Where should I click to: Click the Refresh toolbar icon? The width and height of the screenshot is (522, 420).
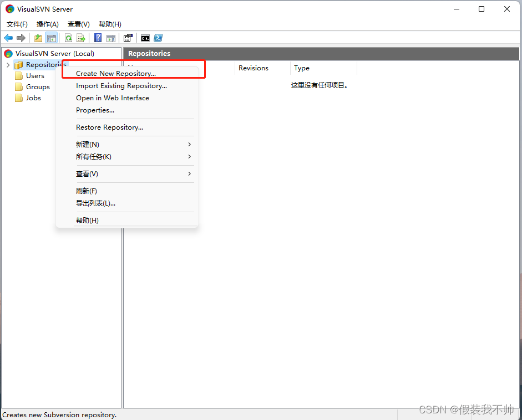click(68, 38)
